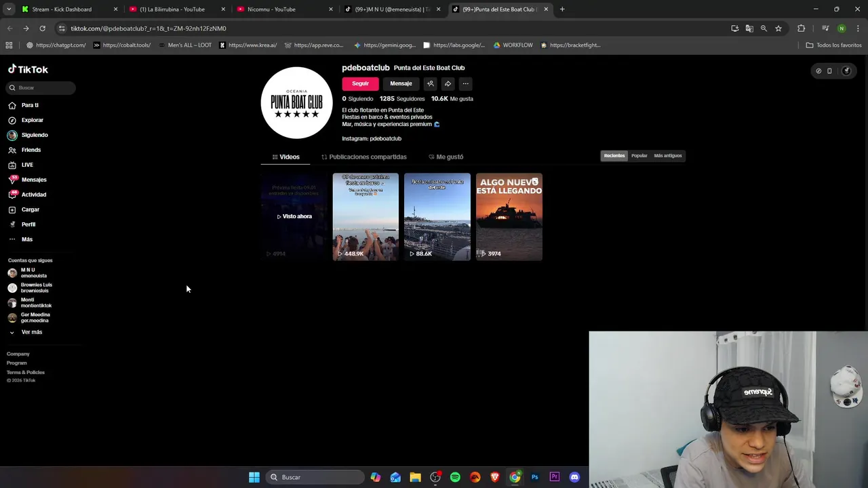The height and width of the screenshot is (488, 868).
Task: Open the Company footer link
Action: (x=18, y=354)
